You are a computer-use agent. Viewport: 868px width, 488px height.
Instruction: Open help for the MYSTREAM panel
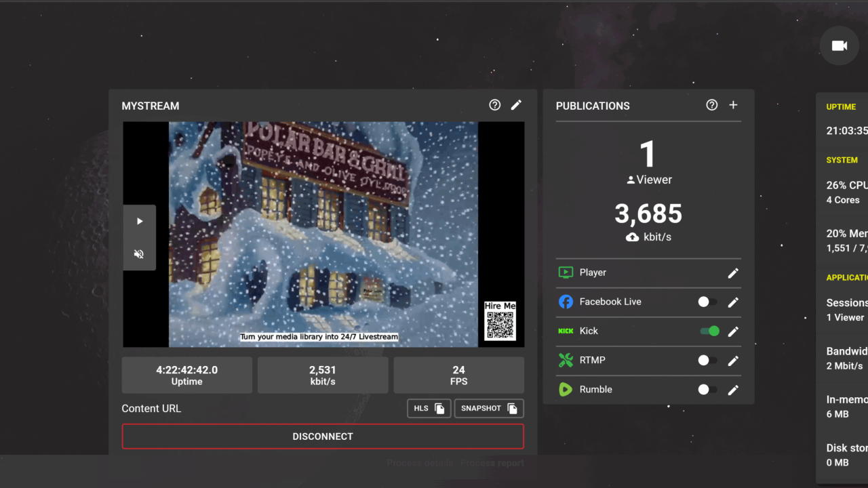[495, 105]
